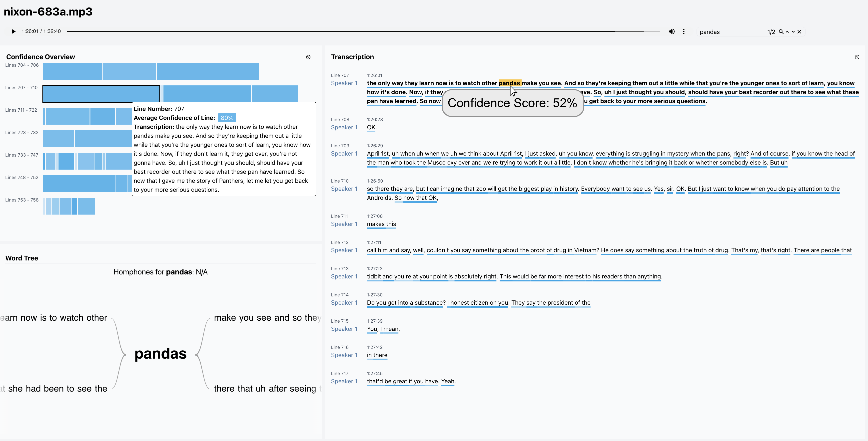Viewport: 868px width, 441px height.
Task: Click in the pandas search field
Action: click(728, 32)
